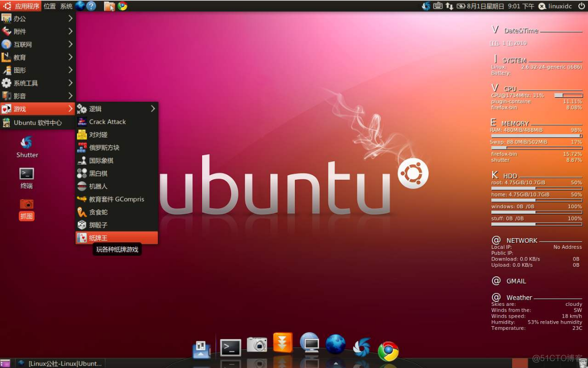Click the power button at top right
The width and height of the screenshot is (588, 368).
[581, 6]
